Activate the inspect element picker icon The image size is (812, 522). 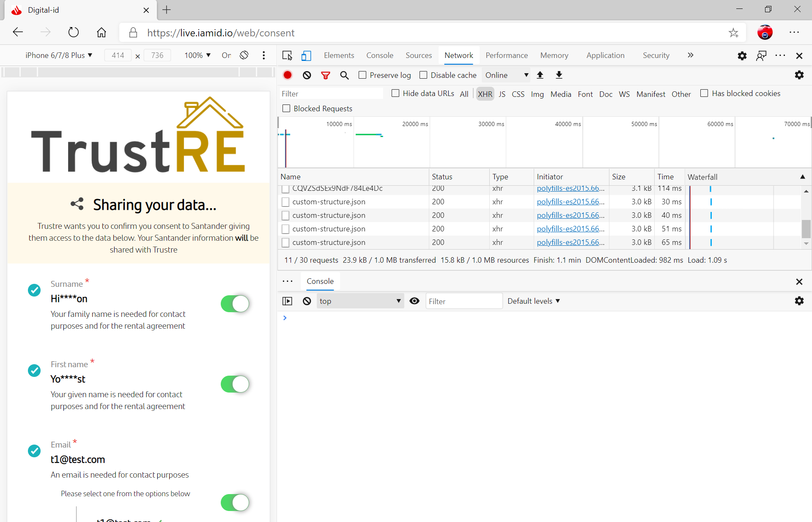[287, 55]
